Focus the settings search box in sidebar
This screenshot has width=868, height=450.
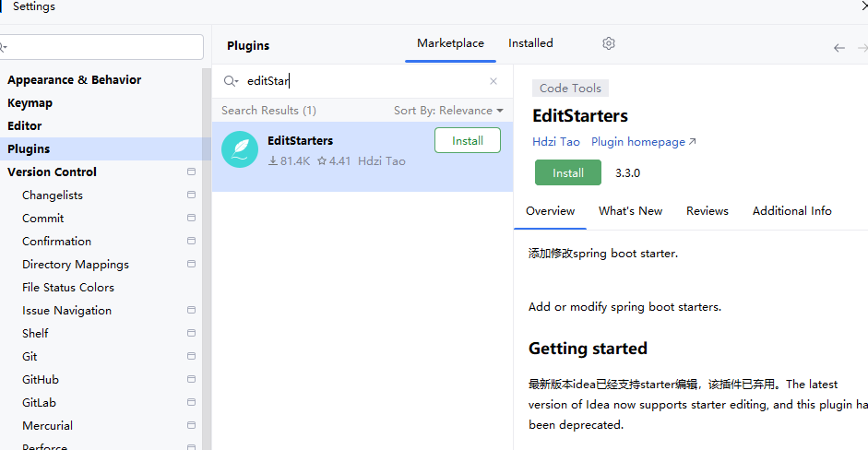pyautogui.click(x=101, y=47)
